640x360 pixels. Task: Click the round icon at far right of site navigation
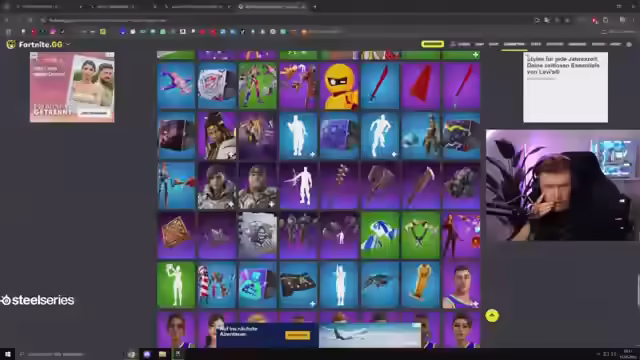tap(629, 44)
